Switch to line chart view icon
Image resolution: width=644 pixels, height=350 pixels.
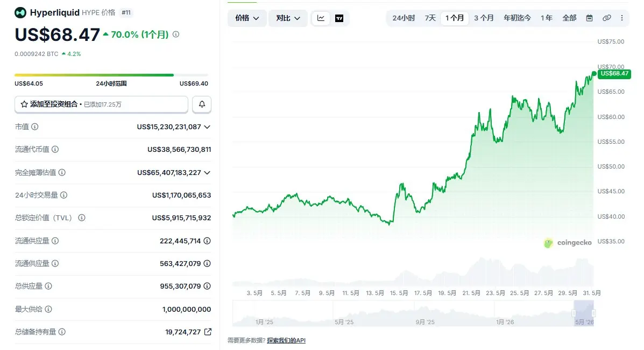pyautogui.click(x=321, y=18)
